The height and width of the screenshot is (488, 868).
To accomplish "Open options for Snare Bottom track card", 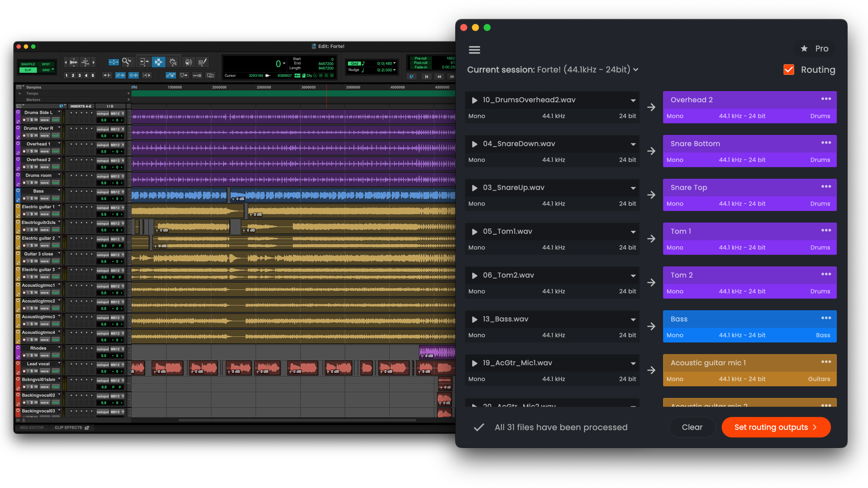I will 826,143.
